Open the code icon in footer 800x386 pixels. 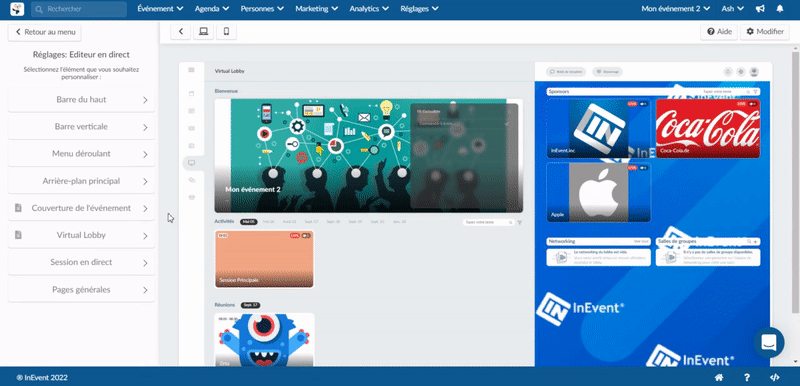point(774,378)
